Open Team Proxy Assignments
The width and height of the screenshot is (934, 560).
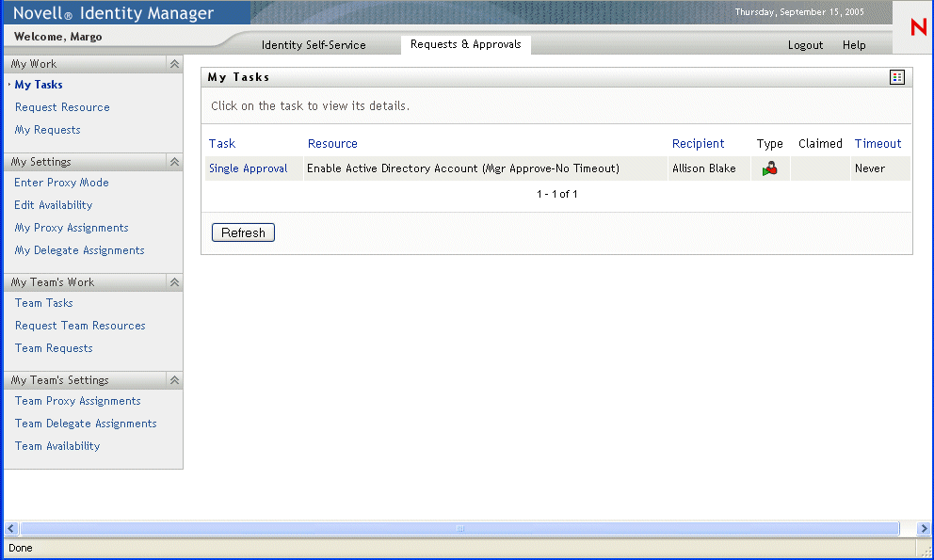click(x=78, y=400)
